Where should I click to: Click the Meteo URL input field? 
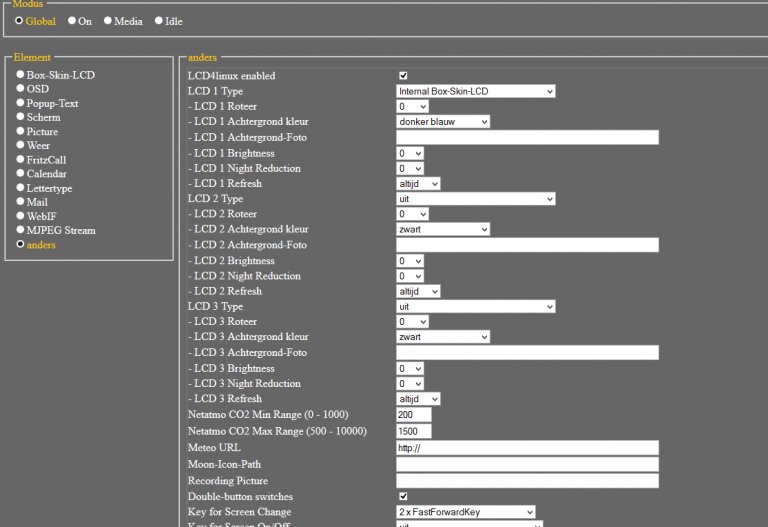(x=527, y=448)
